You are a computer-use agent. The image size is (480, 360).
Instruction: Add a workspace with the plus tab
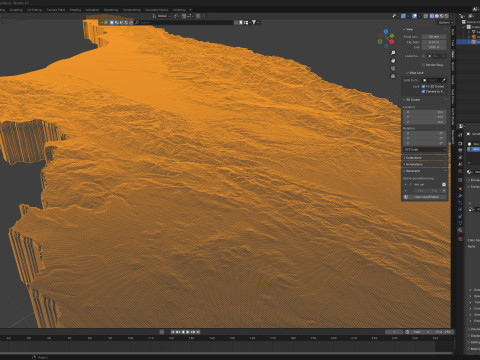pos(190,10)
